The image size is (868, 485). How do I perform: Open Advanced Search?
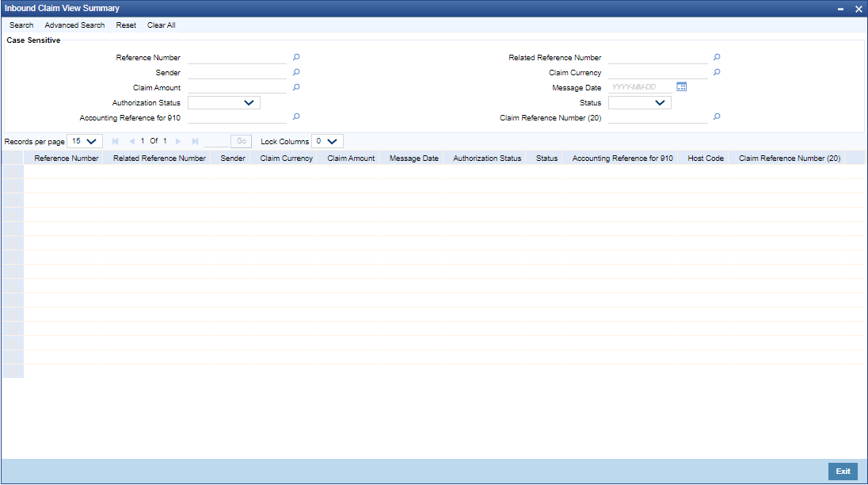[74, 25]
